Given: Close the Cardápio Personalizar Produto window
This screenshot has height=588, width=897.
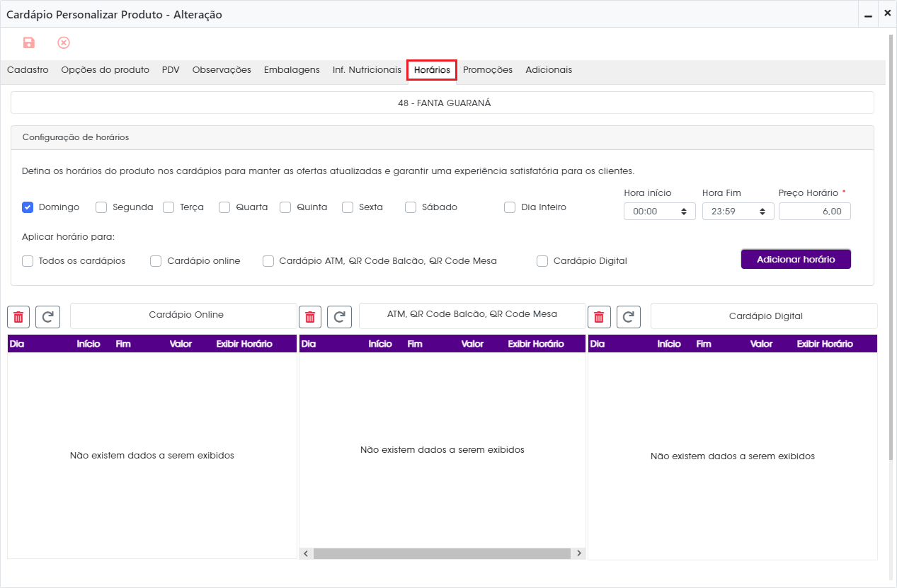Looking at the screenshot, I should tap(887, 13).
